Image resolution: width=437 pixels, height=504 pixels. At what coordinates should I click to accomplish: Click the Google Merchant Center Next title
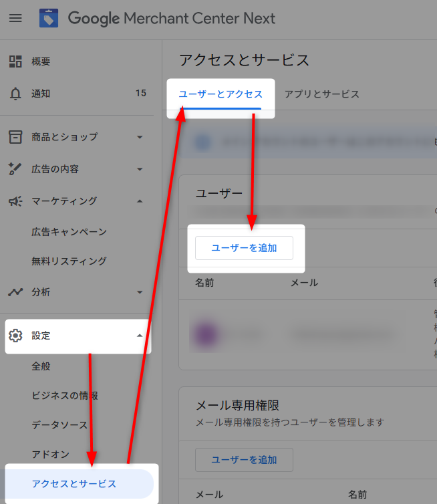172,18
